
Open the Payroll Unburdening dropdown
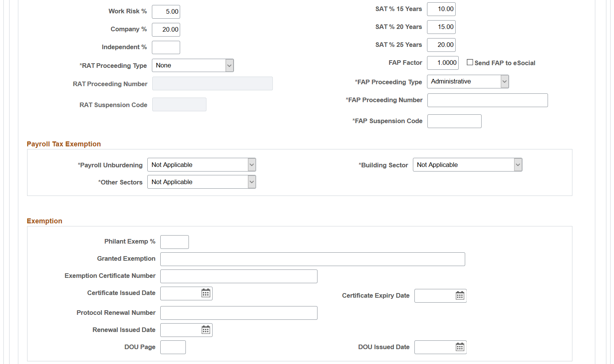click(x=201, y=165)
